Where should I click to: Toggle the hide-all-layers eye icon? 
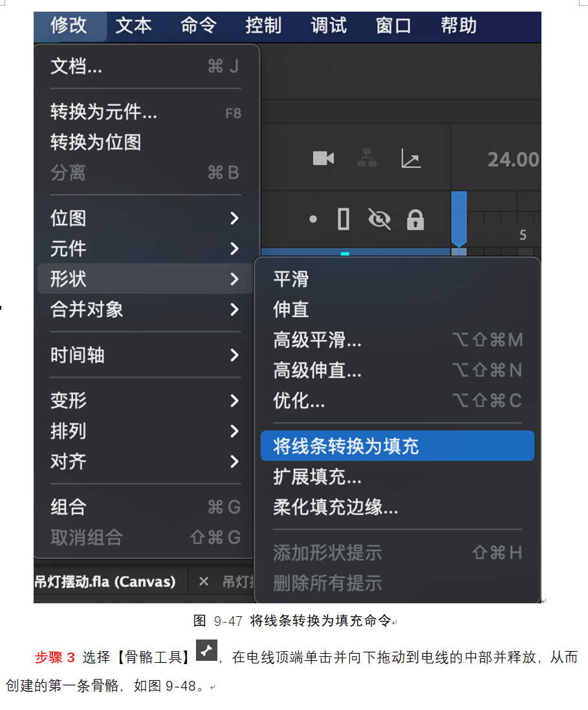(379, 219)
